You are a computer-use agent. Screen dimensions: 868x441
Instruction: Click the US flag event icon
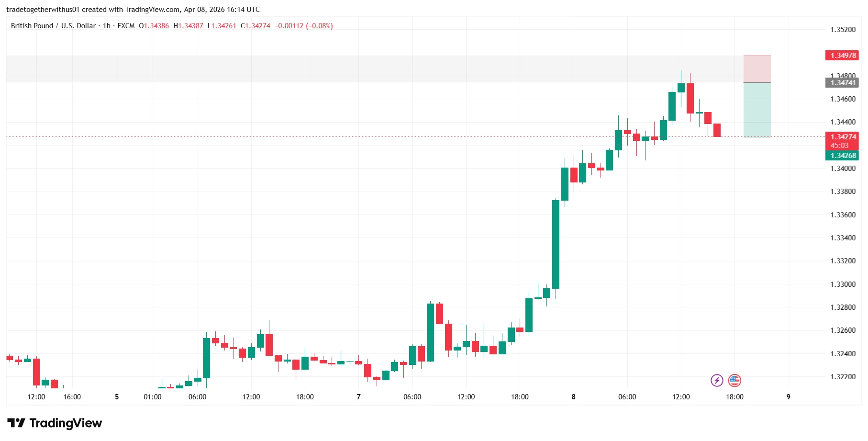click(734, 381)
